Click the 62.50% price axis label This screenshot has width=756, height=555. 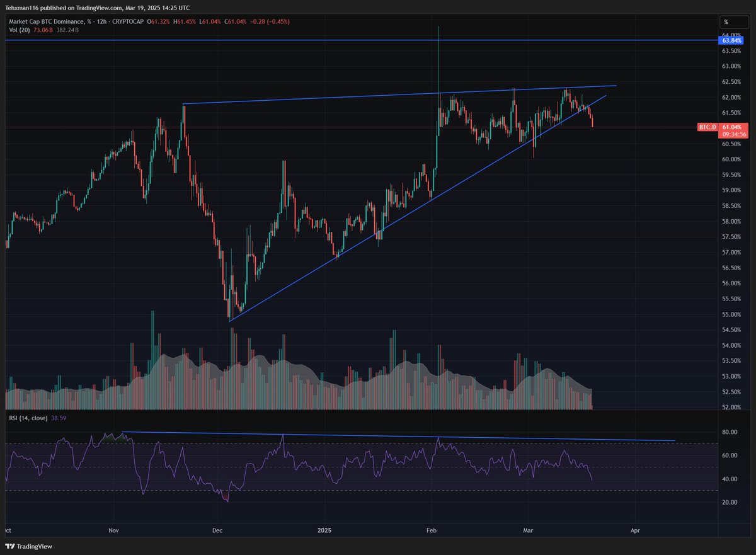coord(730,81)
